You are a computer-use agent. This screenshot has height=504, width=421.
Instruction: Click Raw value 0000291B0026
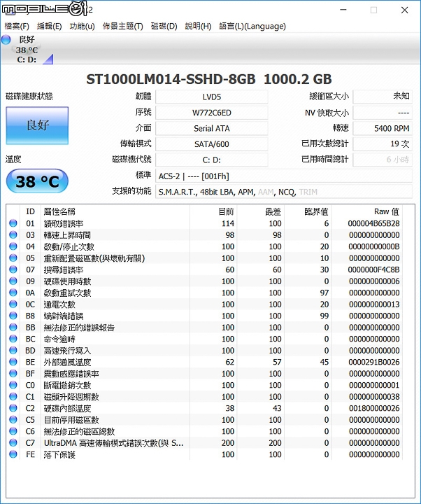(373, 363)
